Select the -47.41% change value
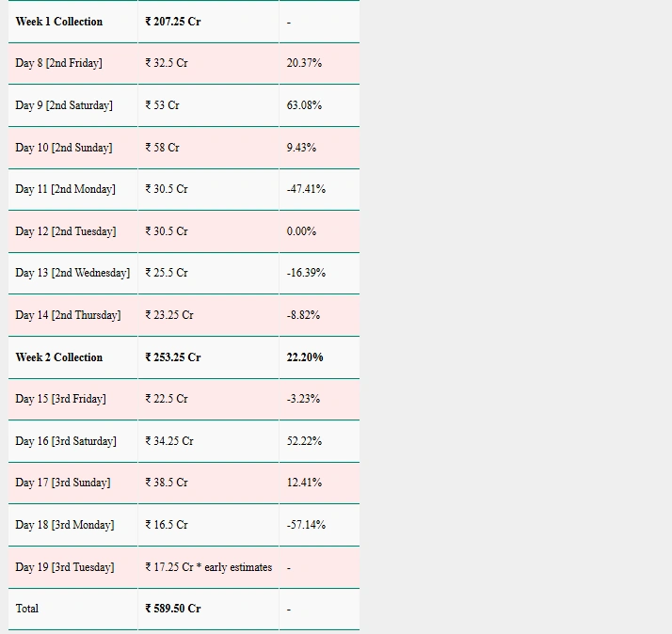This screenshot has height=634, width=672. click(306, 189)
